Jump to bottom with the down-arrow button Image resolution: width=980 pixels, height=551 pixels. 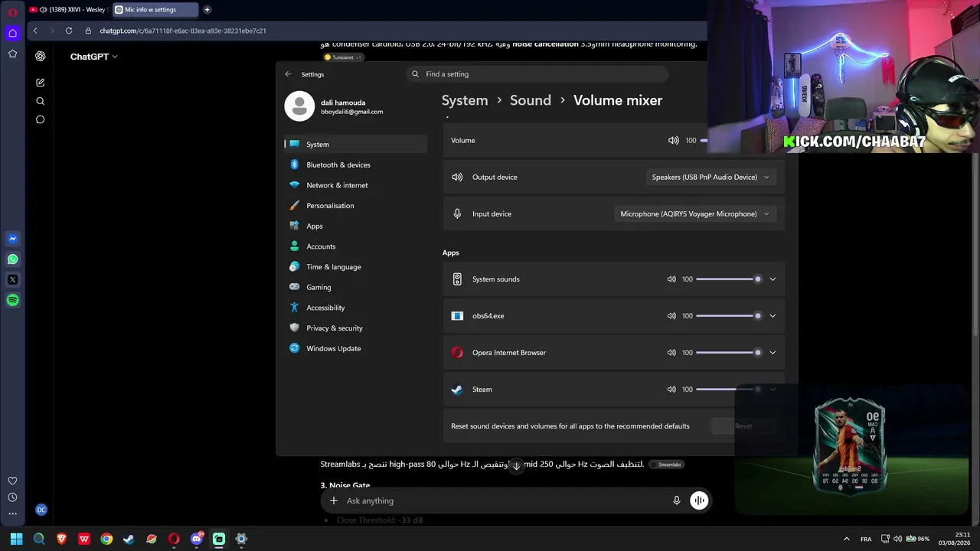(516, 465)
